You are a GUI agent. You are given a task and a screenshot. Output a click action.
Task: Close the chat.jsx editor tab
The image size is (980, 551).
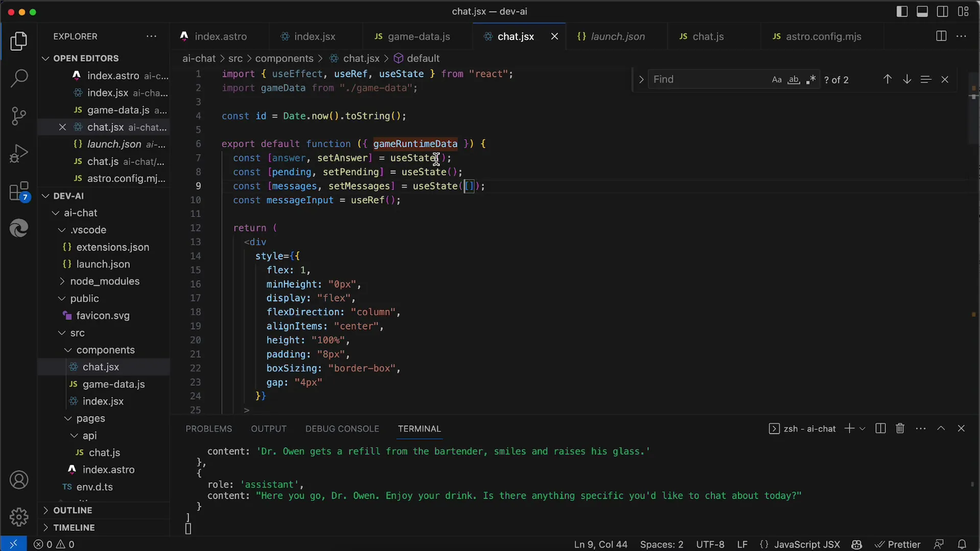tap(554, 36)
